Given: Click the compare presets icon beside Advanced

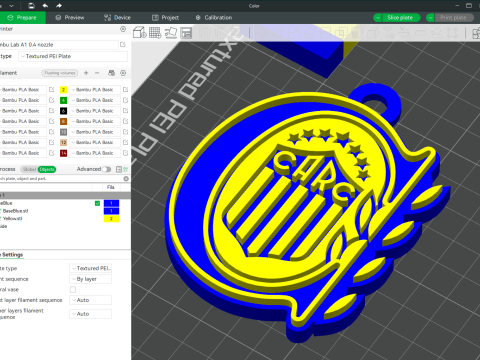Looking at the screenshot, I should [x=119, y=169].
